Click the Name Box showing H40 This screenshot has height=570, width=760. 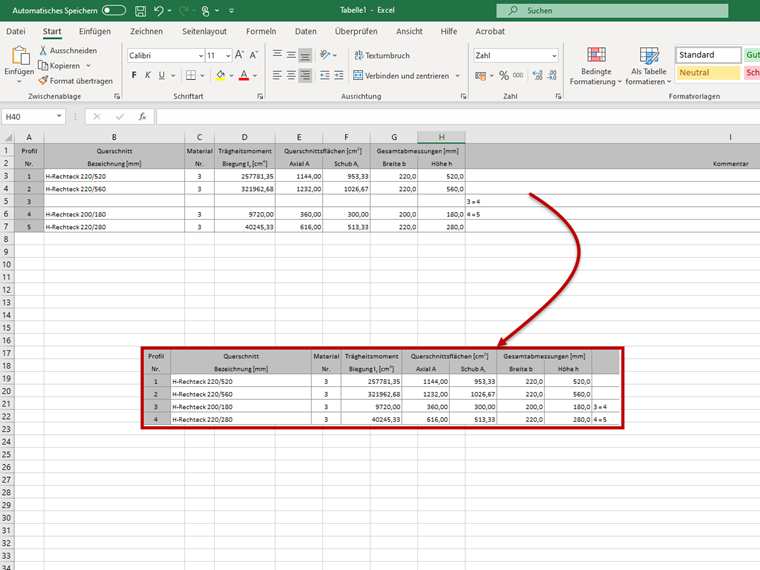click(x=33, y=116)
